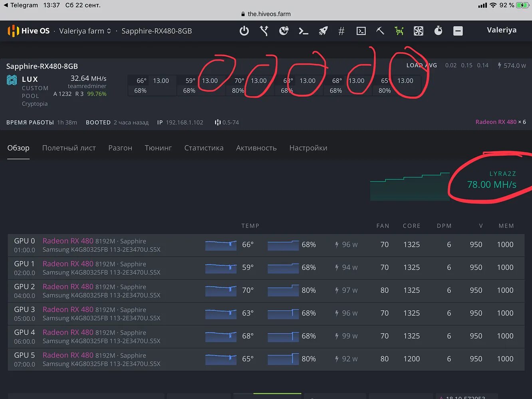Click the version icon beside 0.5-74
The image size is (532, 399).
pyautogui.click(x=218, y=122)
